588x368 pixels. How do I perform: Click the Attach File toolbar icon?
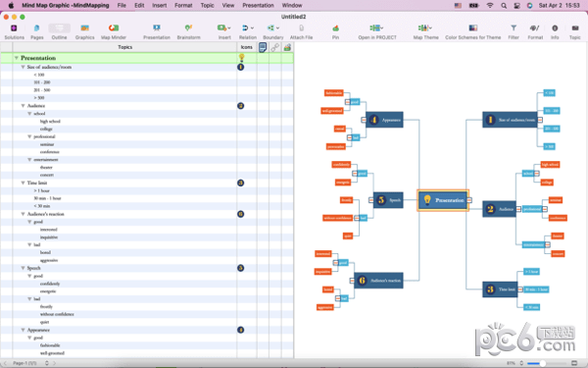[x=301, y=28]
